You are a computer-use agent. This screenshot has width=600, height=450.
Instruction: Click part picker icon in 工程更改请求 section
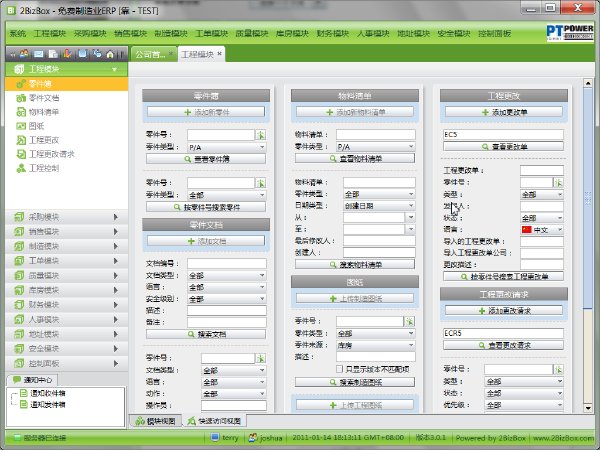[x=559, y=369]
